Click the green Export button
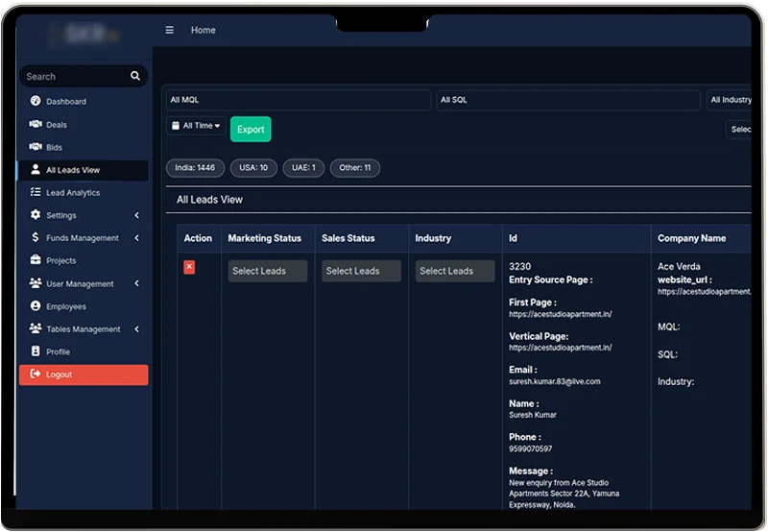This screenshot has height=532, width=768. [x=251, y=130]
